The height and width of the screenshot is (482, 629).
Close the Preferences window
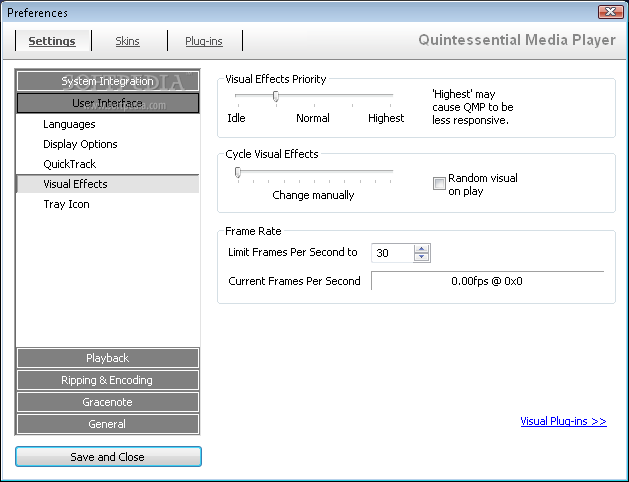(x=611, y=12)
